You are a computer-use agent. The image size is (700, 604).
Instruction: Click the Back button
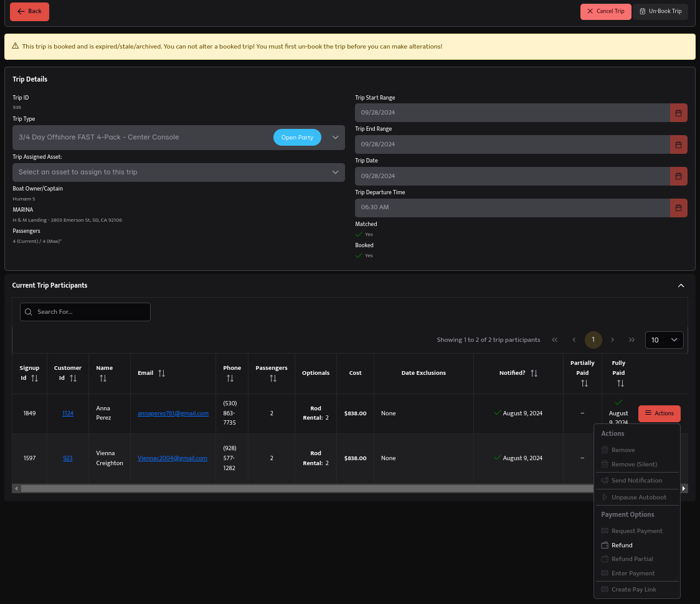(29, 11)
